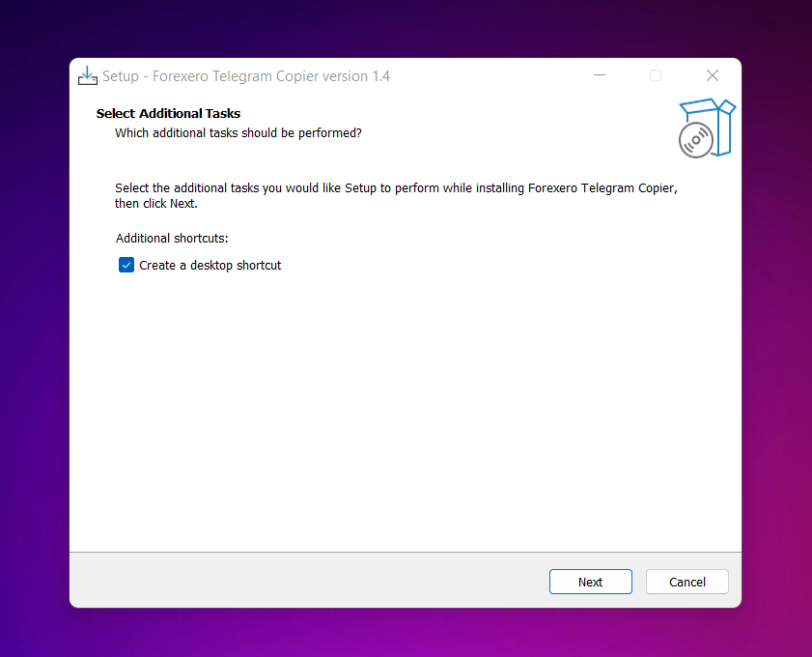Click the software box and disc icon
The image size is (812, 657).
(x=707, y=128)
